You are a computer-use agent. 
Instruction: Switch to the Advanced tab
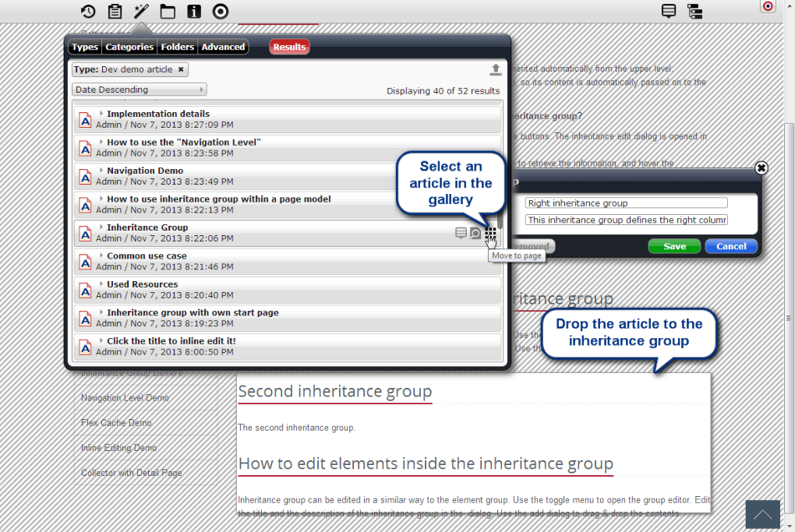click(x=223, y=47)
